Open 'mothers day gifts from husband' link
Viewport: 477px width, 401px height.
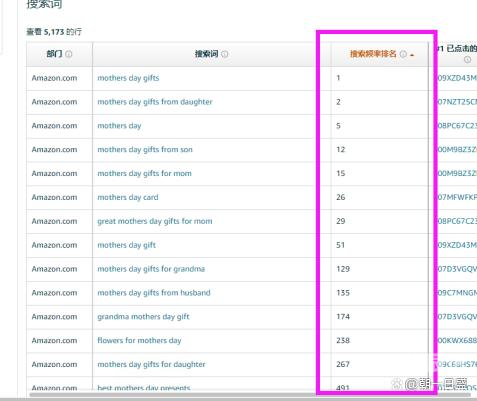(154, 293)
